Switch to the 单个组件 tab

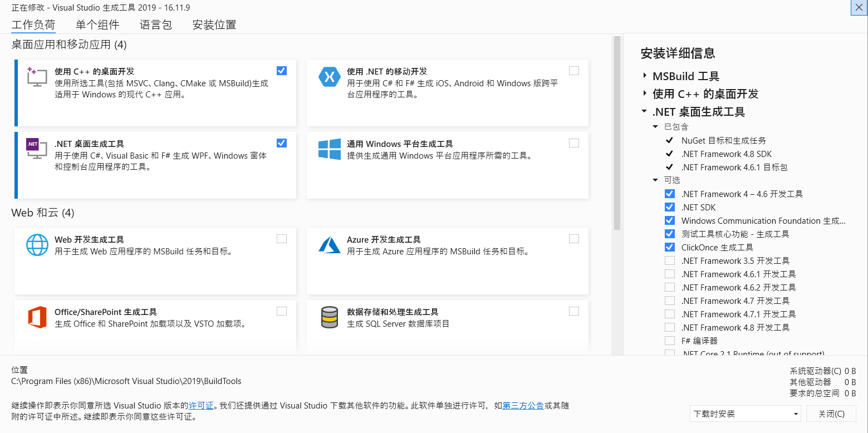point(97,24)
